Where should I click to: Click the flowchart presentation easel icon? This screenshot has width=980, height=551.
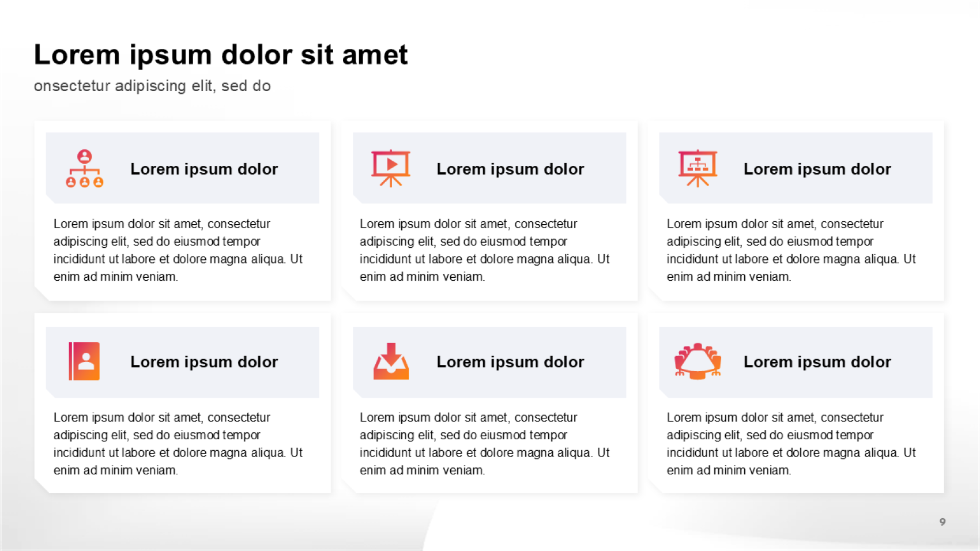click(698, 168)
